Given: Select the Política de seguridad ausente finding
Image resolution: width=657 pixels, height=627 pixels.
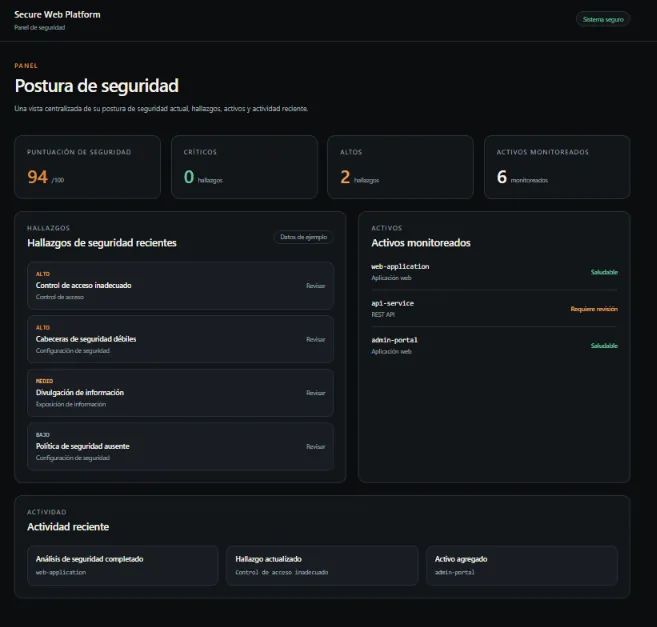Looking at the screenshot, I should pos(180,447).
